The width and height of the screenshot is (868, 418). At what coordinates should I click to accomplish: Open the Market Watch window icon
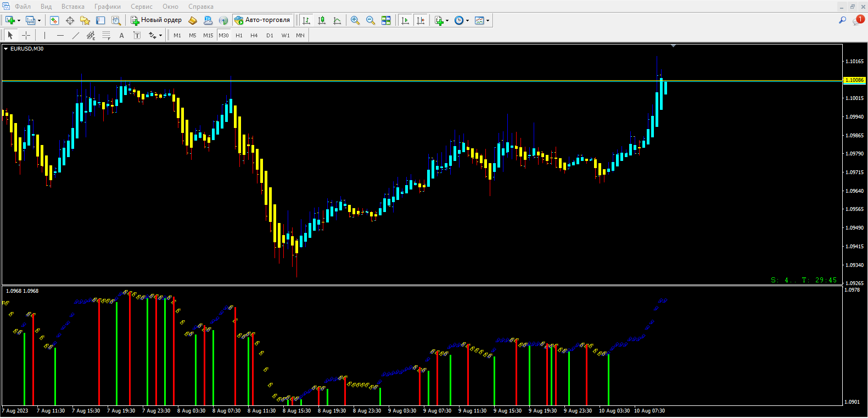tap(54, 20)
